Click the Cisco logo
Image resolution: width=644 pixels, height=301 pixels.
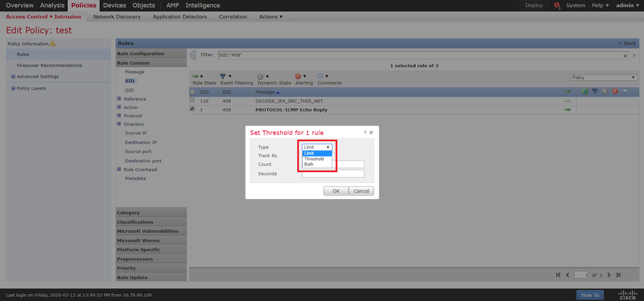point(627,295)
